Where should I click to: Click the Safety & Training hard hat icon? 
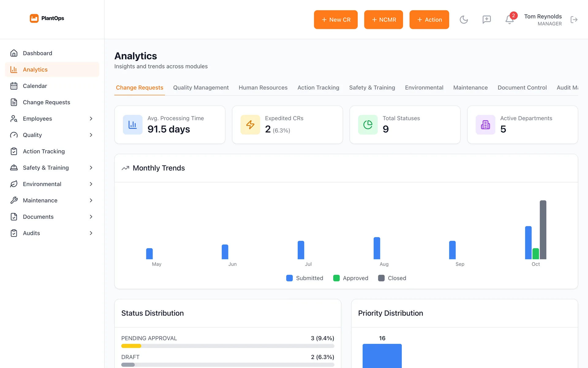(14, 168)
